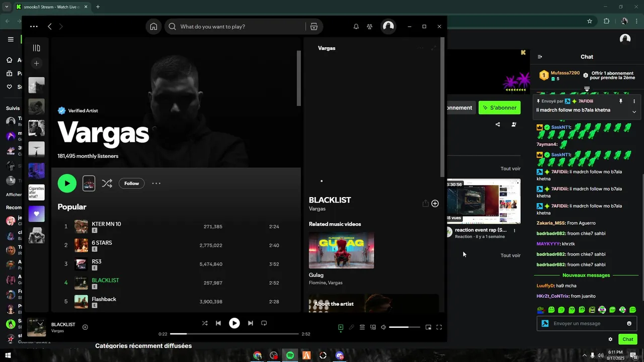
Task: Open Spotify Friend Activity icon
Action: coord(370,27)
